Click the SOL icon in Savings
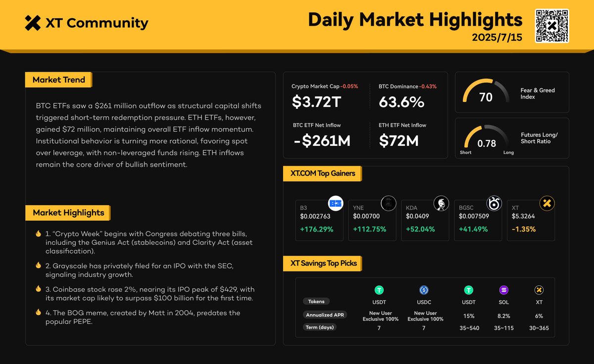Screen dimensions: 594x364 point(504,290)
